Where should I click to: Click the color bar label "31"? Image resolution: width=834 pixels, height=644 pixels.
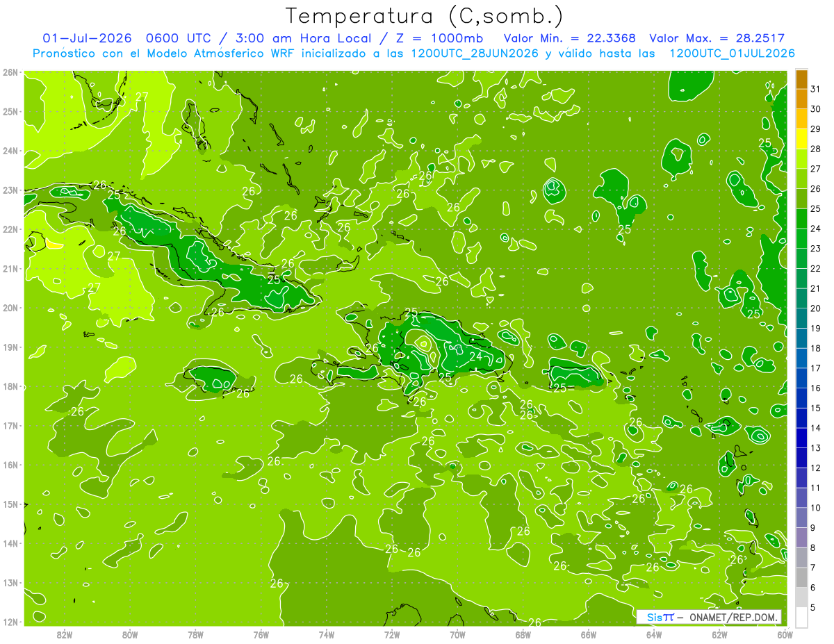816,89
